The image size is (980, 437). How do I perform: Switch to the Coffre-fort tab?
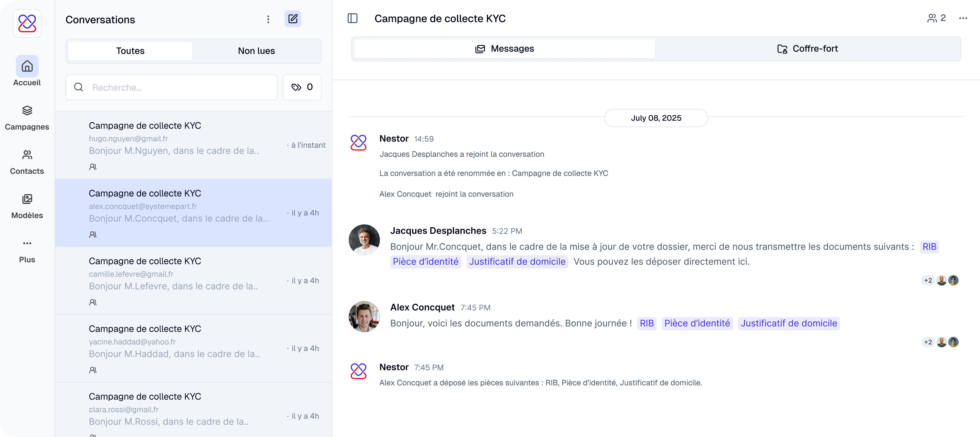click(807, 49)
